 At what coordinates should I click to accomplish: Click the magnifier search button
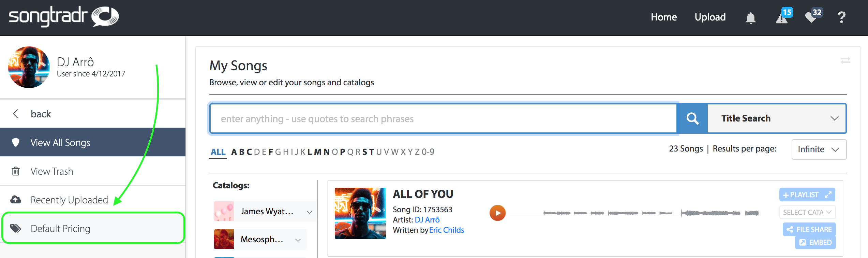coord(692,118)
